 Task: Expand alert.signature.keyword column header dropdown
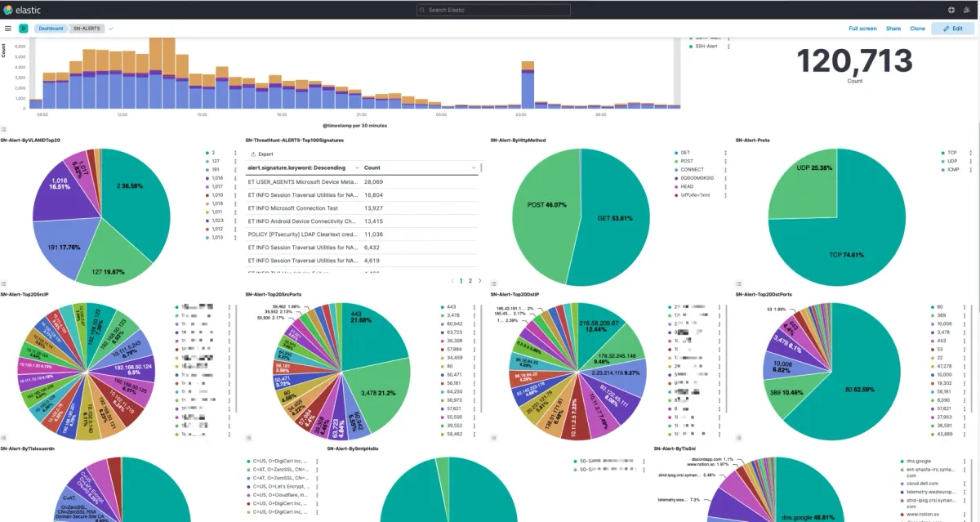tap(355, 167)
